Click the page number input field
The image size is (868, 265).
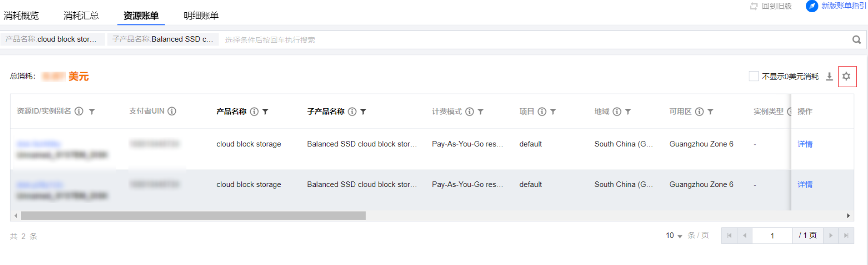(772, 236)
